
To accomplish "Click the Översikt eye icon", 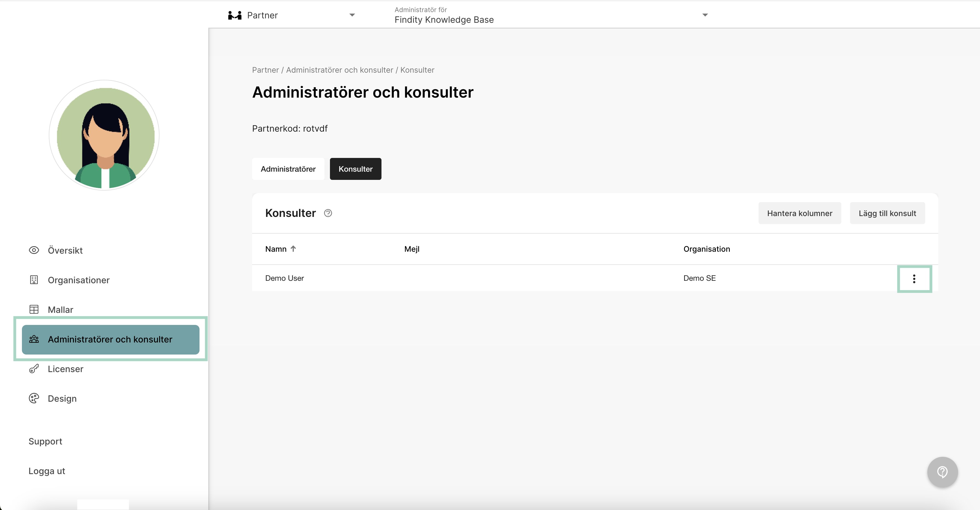I will coord(34,250).
